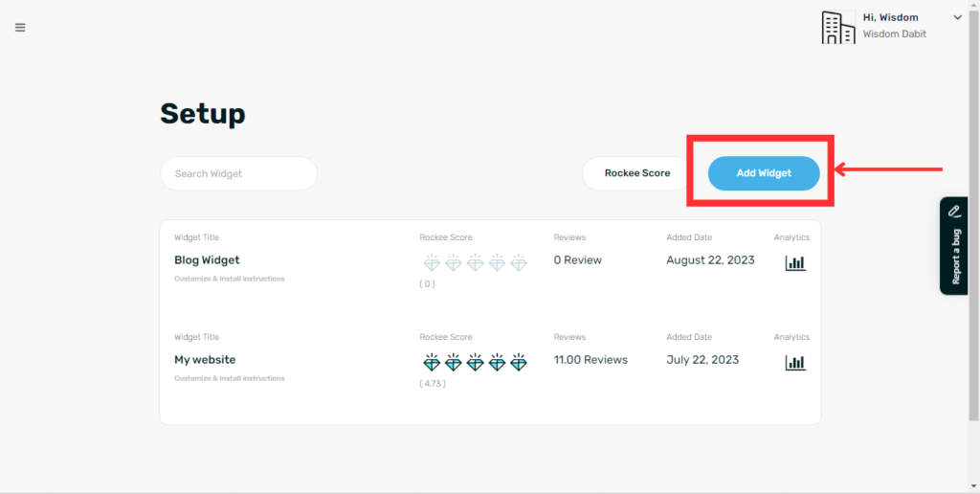
Task: Open the Report a bug side tab
Action: click(954, 246)
